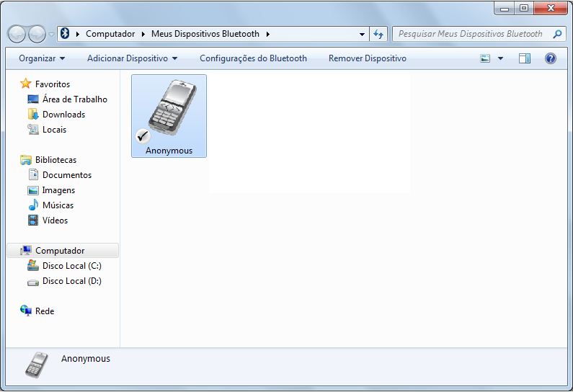573x392 pixels.
Task: Open Disco Local (D:)
Action: coord(71,280)
